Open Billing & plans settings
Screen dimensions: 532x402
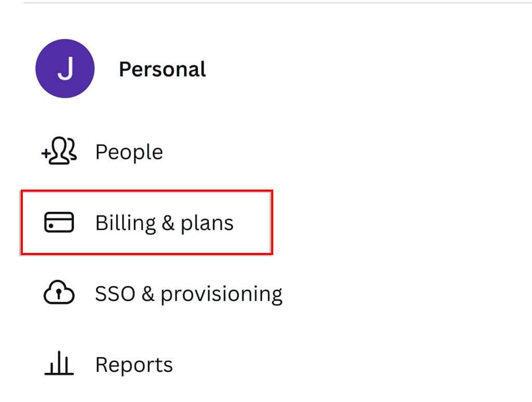coord(164,223)
